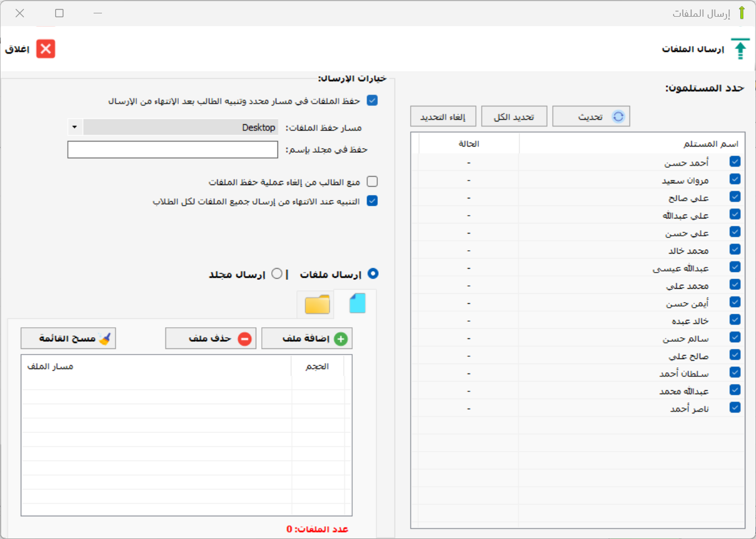Select the إرسال مجلد radio option

(x=277, y=274)
